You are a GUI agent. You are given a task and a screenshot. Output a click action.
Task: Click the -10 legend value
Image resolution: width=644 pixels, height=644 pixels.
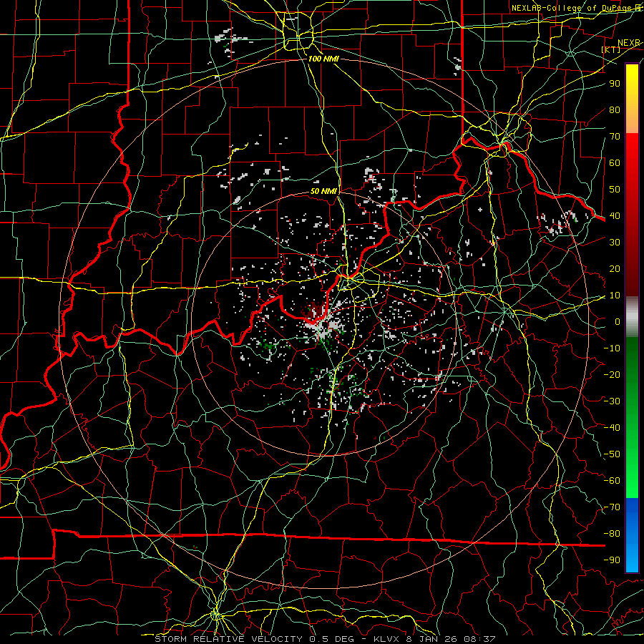tap(612, 348)
